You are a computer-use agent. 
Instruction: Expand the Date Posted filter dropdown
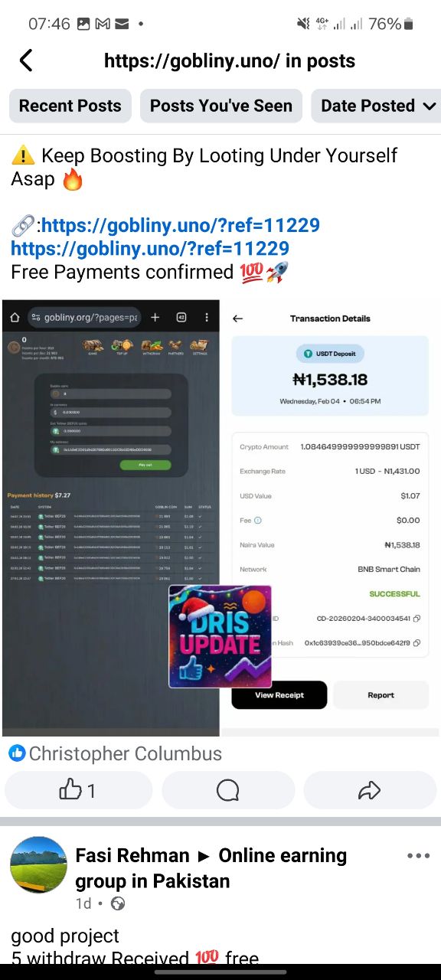coord(376,106)
